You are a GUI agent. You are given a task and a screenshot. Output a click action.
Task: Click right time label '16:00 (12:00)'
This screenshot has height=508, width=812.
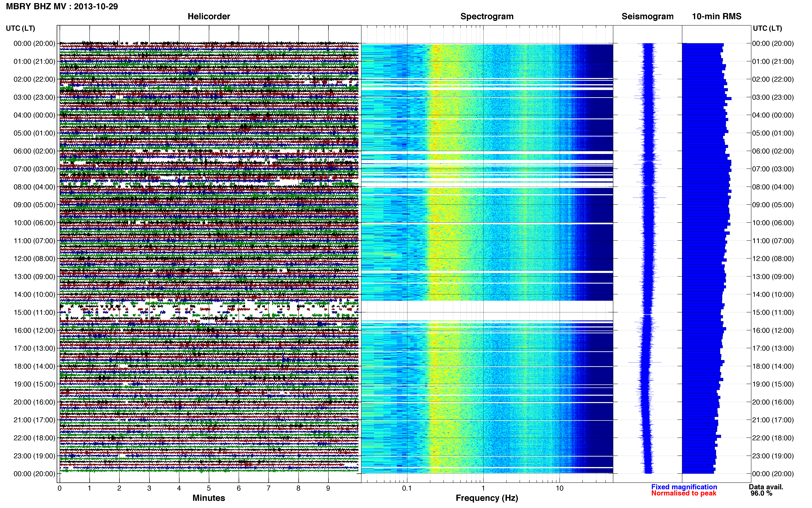pyautogui.click(x=773, y=330)
